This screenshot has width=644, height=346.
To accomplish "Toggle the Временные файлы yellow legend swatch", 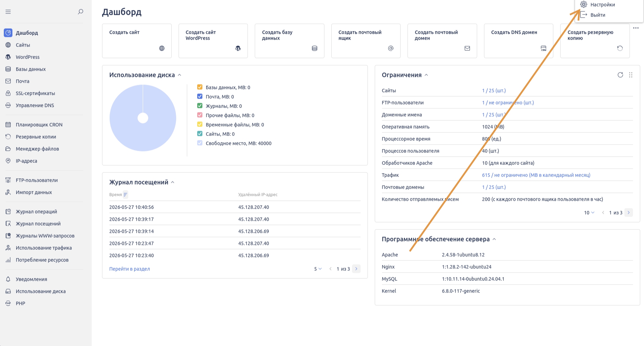I will click(x=200, y=124).
